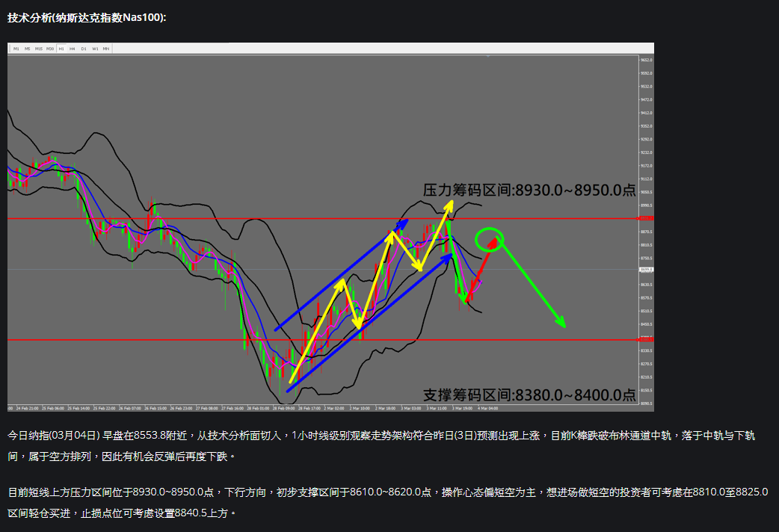779x532 pixels.
Task: Click the heading 技术分析(纳斯达克指数Nas100):
Action: [87, 17]
